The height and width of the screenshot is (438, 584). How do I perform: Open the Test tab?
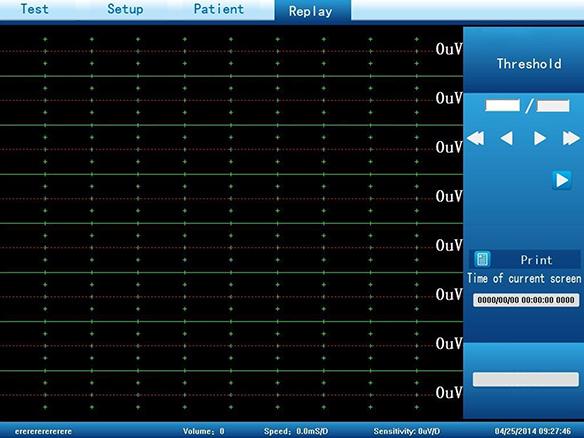tap(34, 9)
